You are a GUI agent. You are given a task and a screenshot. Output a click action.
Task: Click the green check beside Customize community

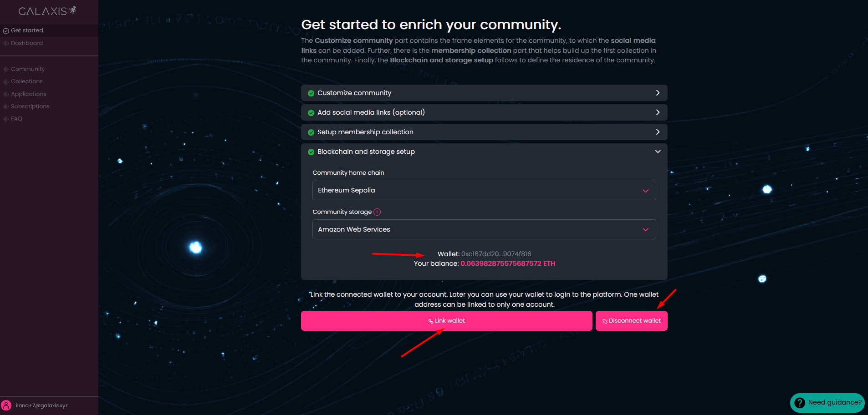click(311, 93)
